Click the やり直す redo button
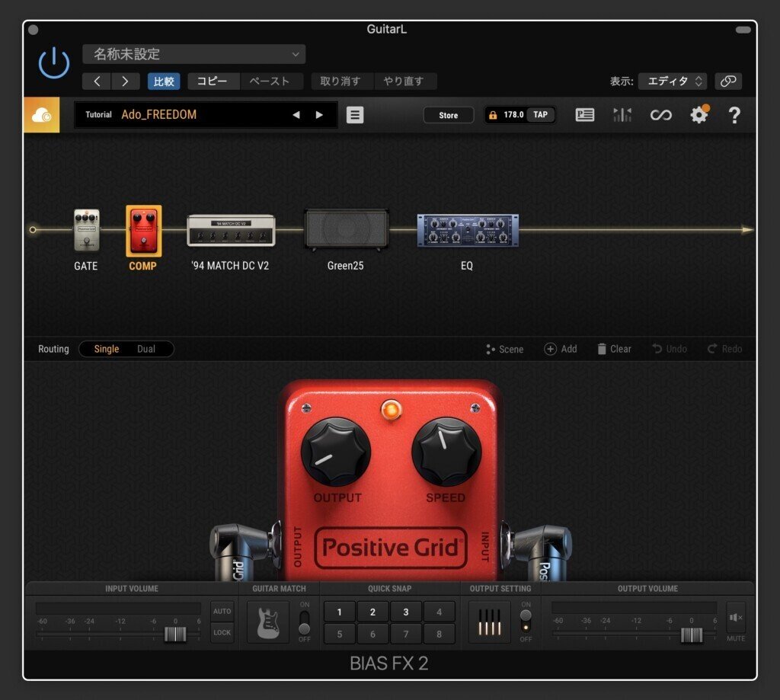The height and width of the screenshot is (700, 780). point(404,81)
